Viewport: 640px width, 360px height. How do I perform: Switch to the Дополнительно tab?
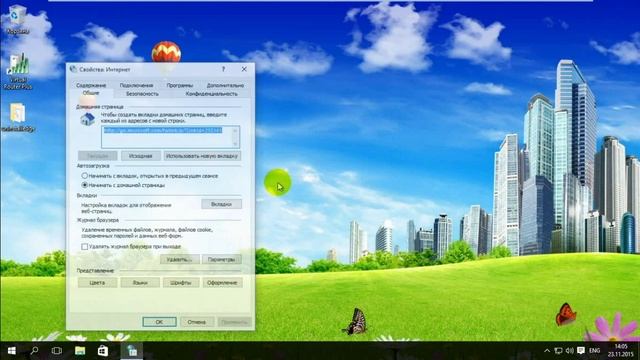tap(225, 85)
